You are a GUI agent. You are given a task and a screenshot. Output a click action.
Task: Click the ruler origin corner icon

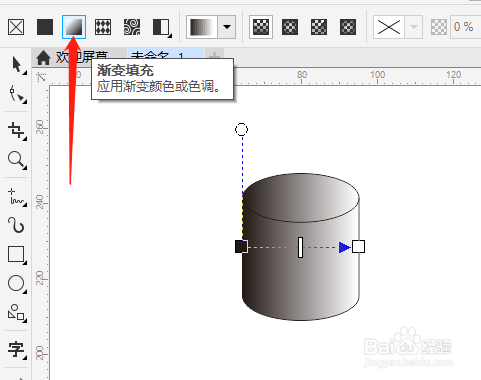pyautogui.click(x=41, y=77)
